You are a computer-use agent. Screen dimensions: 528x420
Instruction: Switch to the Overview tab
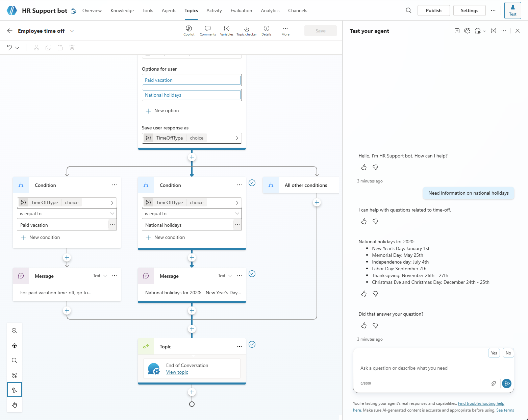(92, 10)
